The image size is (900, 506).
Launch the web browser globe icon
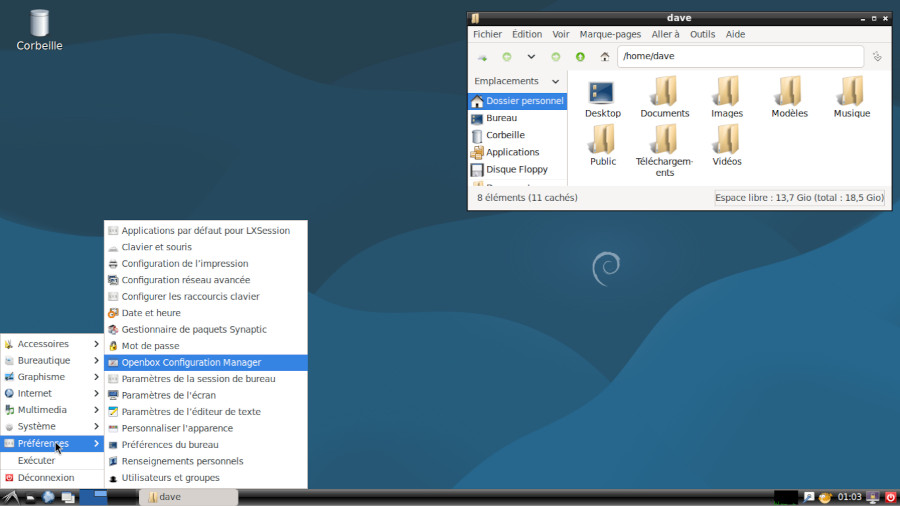(49, 497)
